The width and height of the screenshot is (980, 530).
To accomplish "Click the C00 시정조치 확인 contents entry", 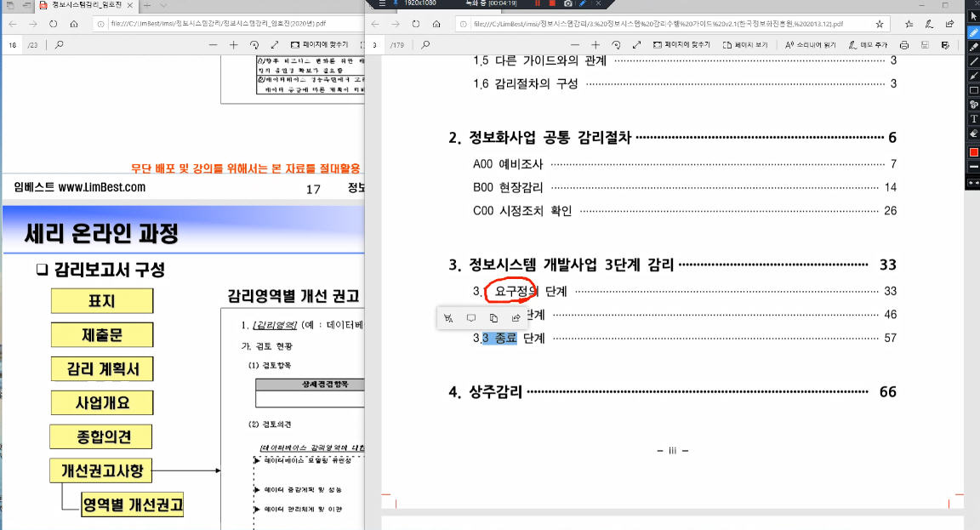I will point(684,211).
